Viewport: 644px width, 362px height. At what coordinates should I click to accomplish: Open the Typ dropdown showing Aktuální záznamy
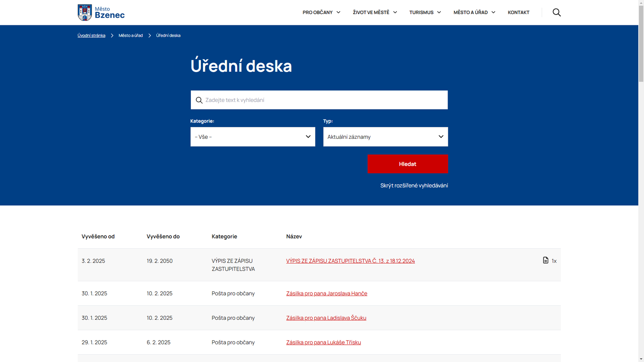[385, 137]
